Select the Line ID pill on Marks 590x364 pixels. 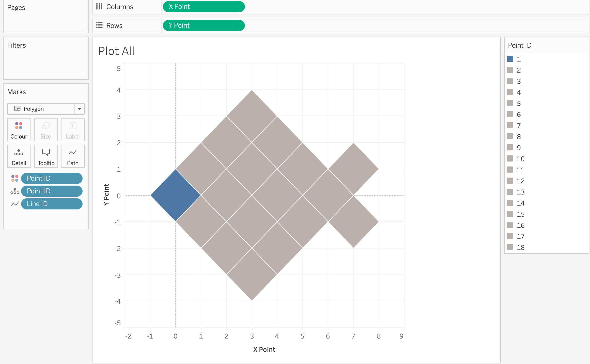(x=52, y=204)
